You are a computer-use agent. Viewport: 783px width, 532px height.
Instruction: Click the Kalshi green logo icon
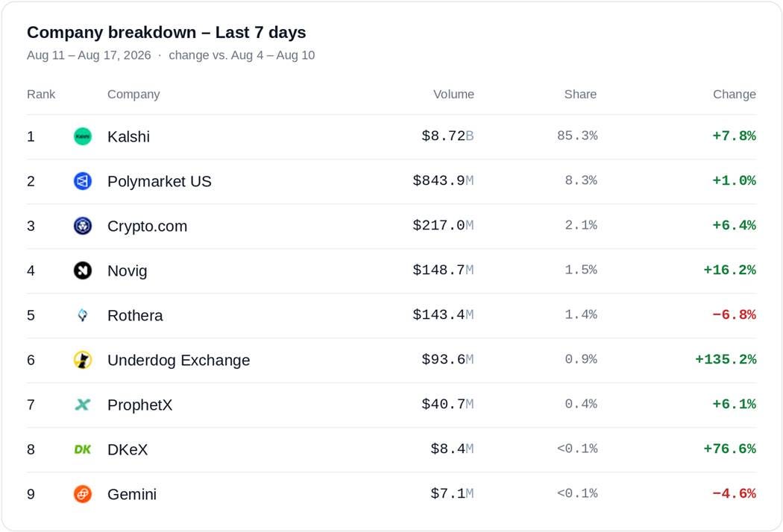[82, 136]
